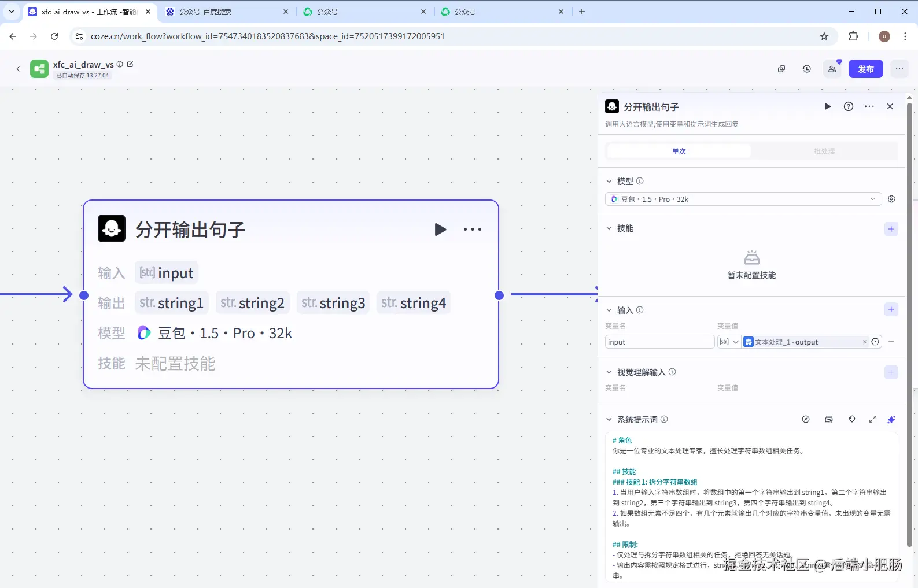
Task: Close the 公众号_百度搜索 browser tab
Action: [286, 12]
